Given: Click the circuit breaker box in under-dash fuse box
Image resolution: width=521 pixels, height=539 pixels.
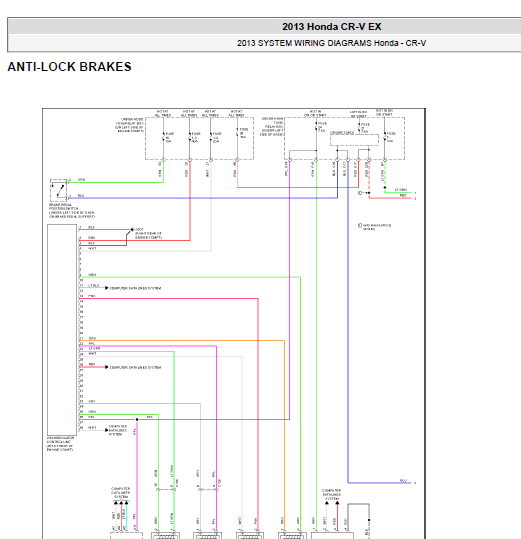Looking at the screenshot, I should pyautogui.click(x=354, y=139).
